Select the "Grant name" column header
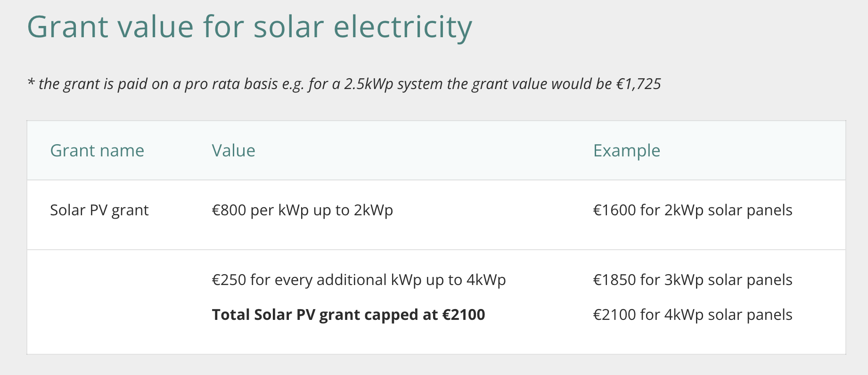 coord(97,151)
